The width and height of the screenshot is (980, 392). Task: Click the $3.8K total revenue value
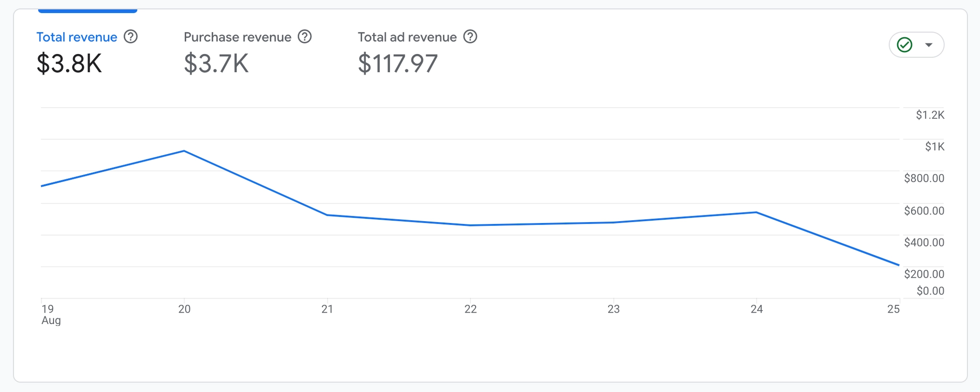click(x=69, y=64)
